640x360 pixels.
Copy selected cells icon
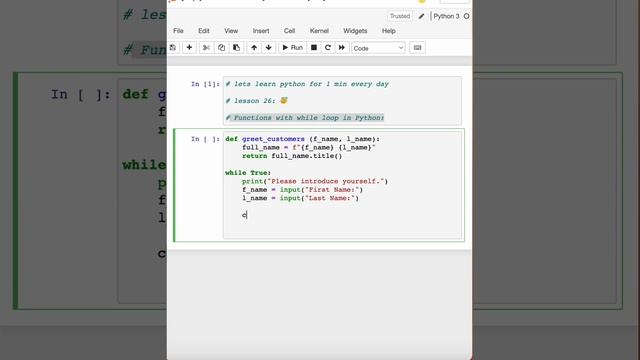(x=221, y=48)
